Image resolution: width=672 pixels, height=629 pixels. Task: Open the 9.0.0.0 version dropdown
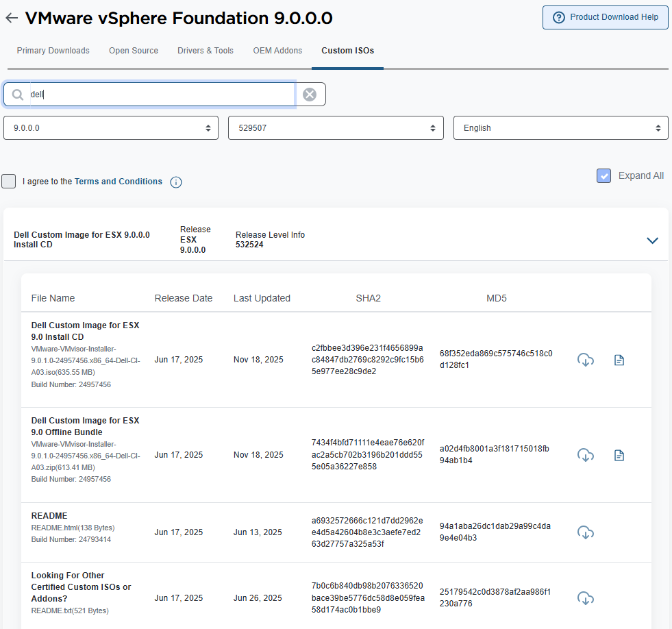pyautogui.click(x=111, y=128)
